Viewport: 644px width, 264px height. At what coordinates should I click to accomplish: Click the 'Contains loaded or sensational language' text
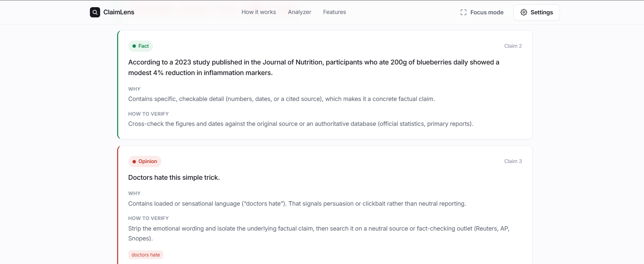pyautogui.click(x=297, y=204)
